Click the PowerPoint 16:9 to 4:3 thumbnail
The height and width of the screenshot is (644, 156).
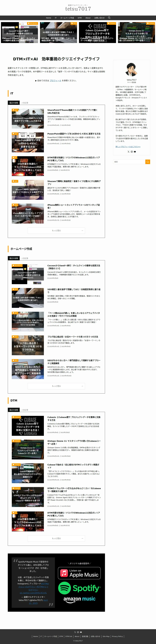pos(28,142)
